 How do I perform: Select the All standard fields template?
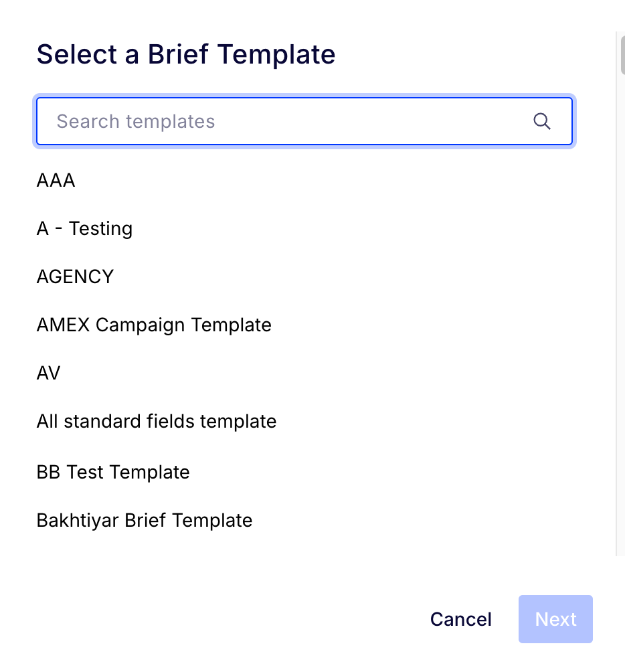coord(156,421)
